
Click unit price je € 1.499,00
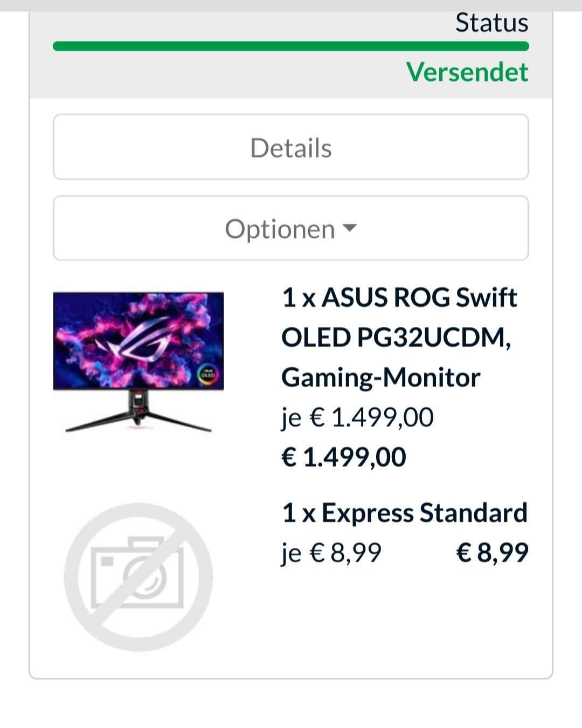358,417
